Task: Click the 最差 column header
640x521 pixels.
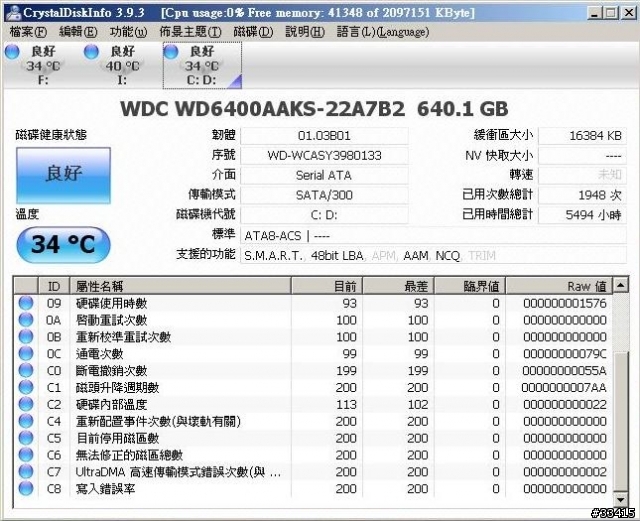Action: pyautogui.click(x=398, y=286)
